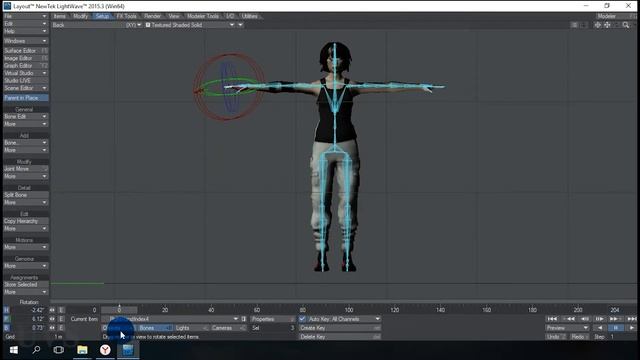The height and width of the screenshot is (360, 640).
Task: Click the Split Bone button
Action: point(26,195)
